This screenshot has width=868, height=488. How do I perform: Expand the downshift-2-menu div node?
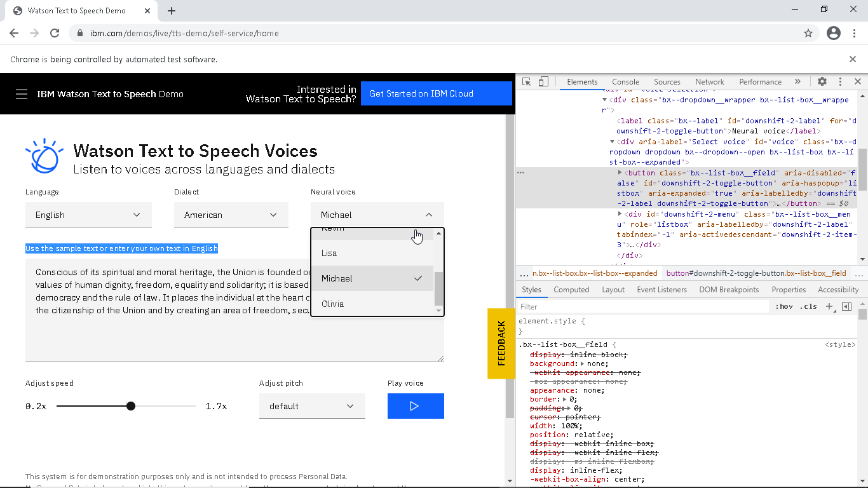(x=620, y=214)
